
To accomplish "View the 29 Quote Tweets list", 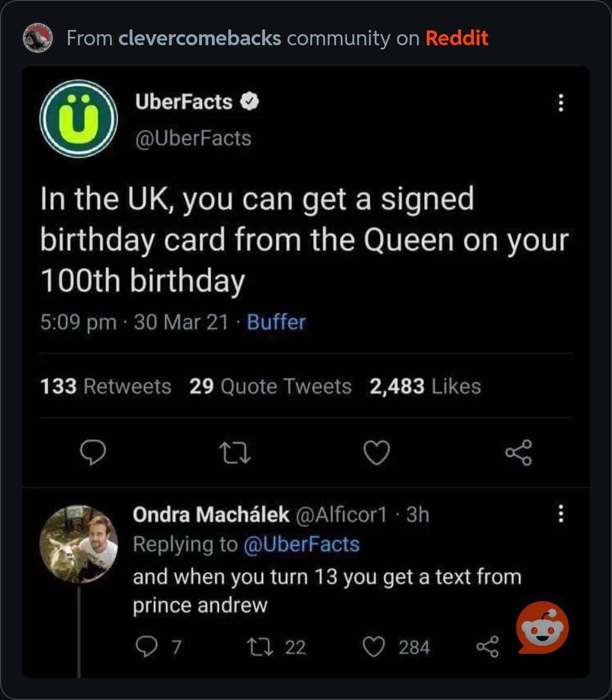I will click(270, 387).
